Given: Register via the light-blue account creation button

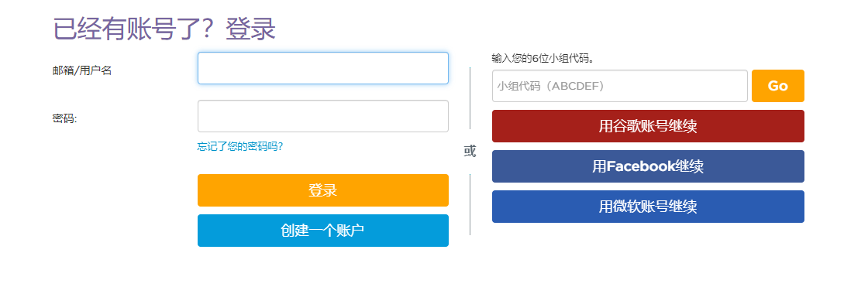Looking at the screenshot, I should tap(322, 231).
